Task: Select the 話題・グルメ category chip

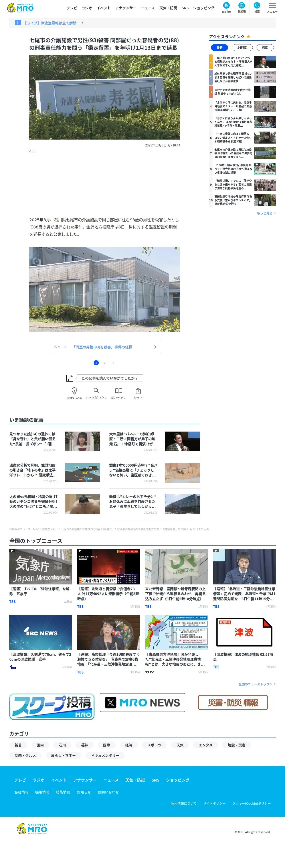Action: 25,756
